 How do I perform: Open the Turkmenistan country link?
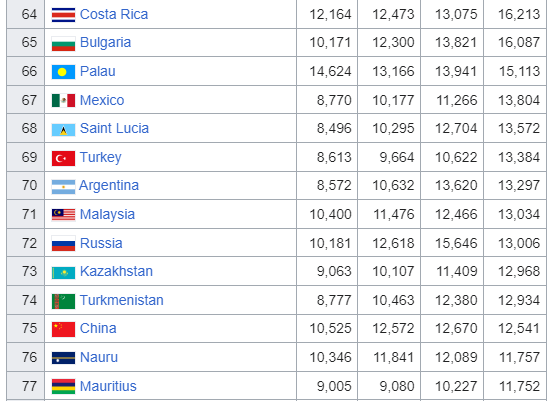point(121,300)
